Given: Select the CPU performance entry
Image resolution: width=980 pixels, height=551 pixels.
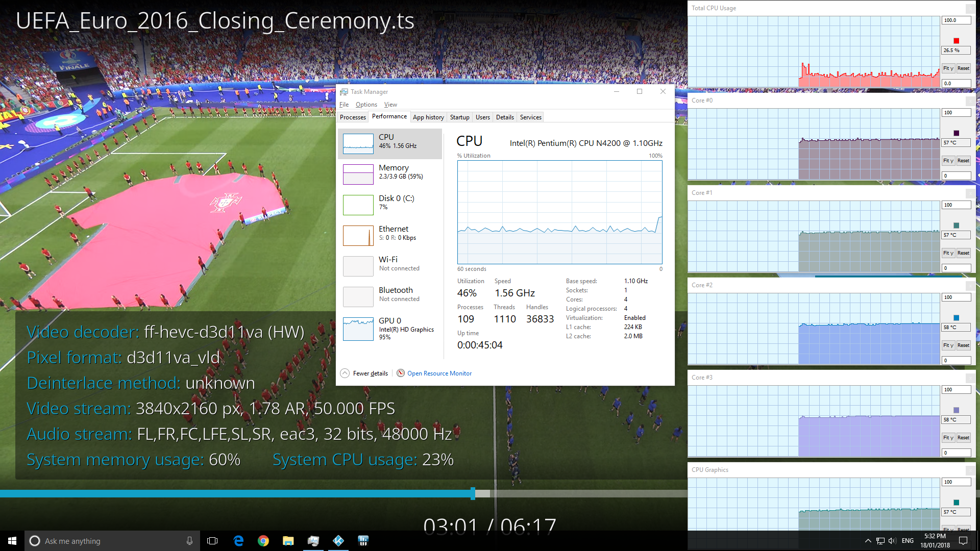Looking at the screenshot, I should click(390, 143).
